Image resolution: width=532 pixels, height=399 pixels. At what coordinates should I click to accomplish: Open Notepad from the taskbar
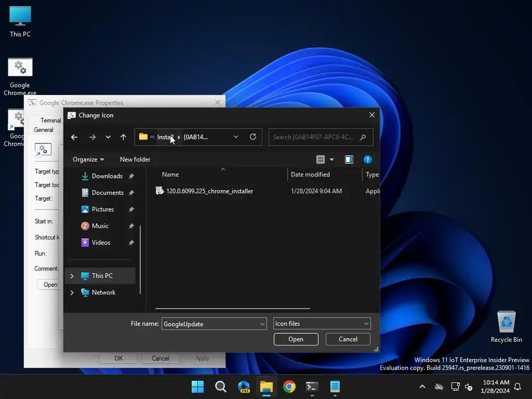point(335,387)
